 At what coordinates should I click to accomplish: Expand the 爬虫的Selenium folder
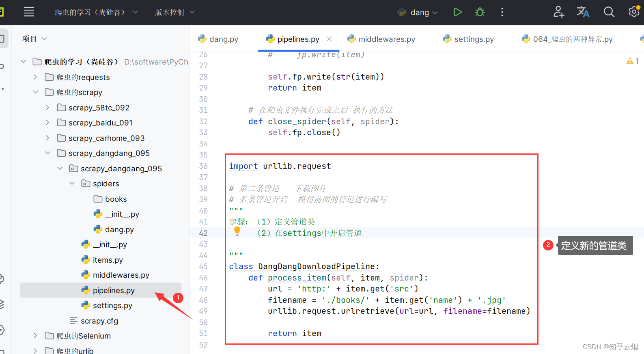35,336
